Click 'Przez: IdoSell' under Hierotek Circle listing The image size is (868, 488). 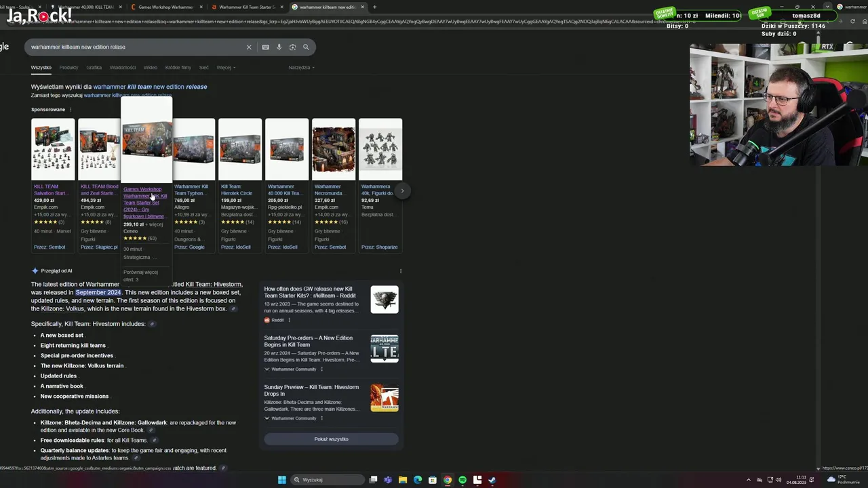pos(235,247)
